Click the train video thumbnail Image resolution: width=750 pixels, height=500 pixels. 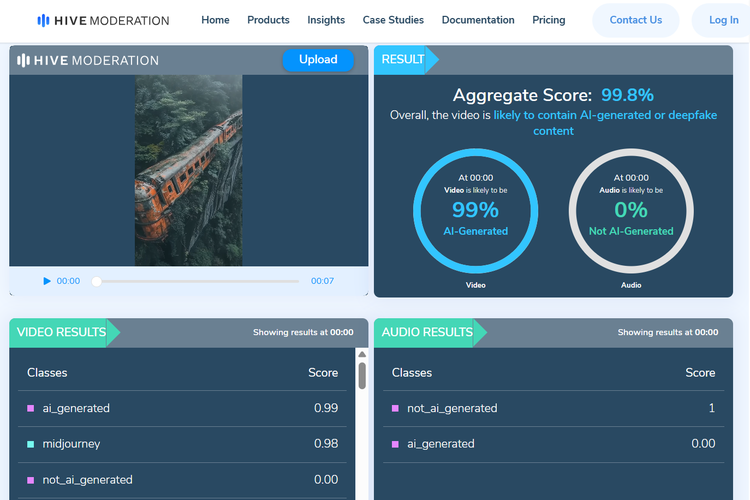(189, 170)
